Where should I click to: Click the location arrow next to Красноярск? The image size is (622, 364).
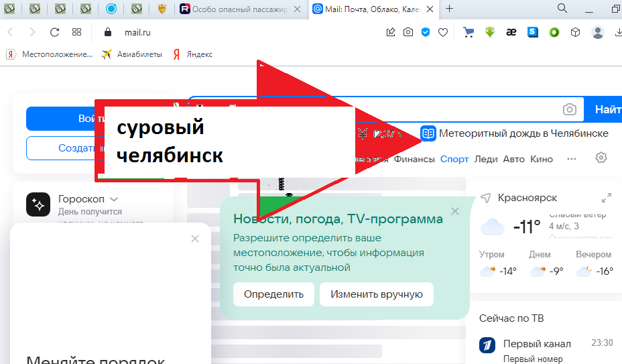pos(486,198)
